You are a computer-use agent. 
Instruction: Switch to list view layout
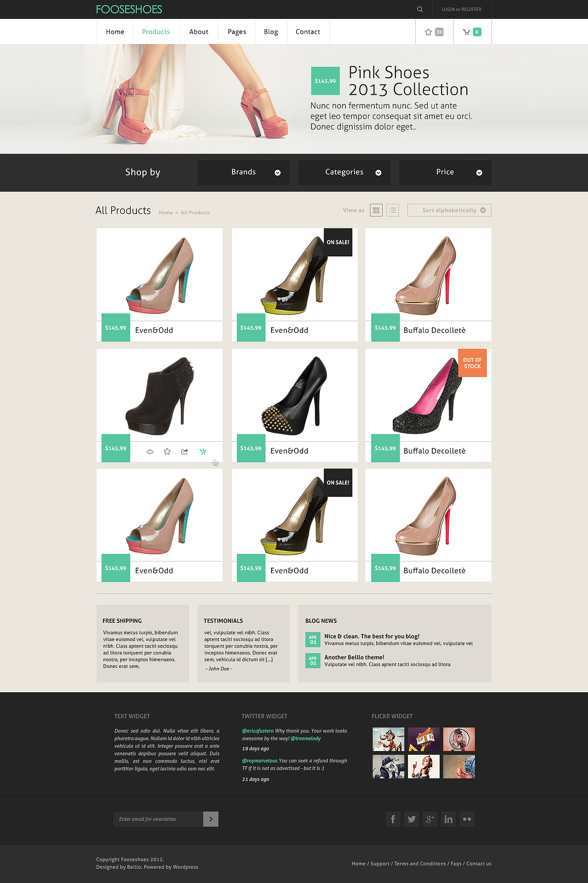click(x=393, y=210)
